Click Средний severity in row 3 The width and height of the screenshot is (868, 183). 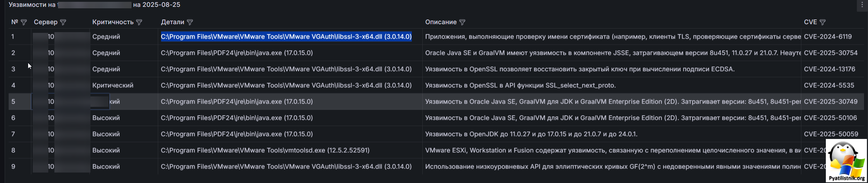pyautogui.click(x=106, y=69)
